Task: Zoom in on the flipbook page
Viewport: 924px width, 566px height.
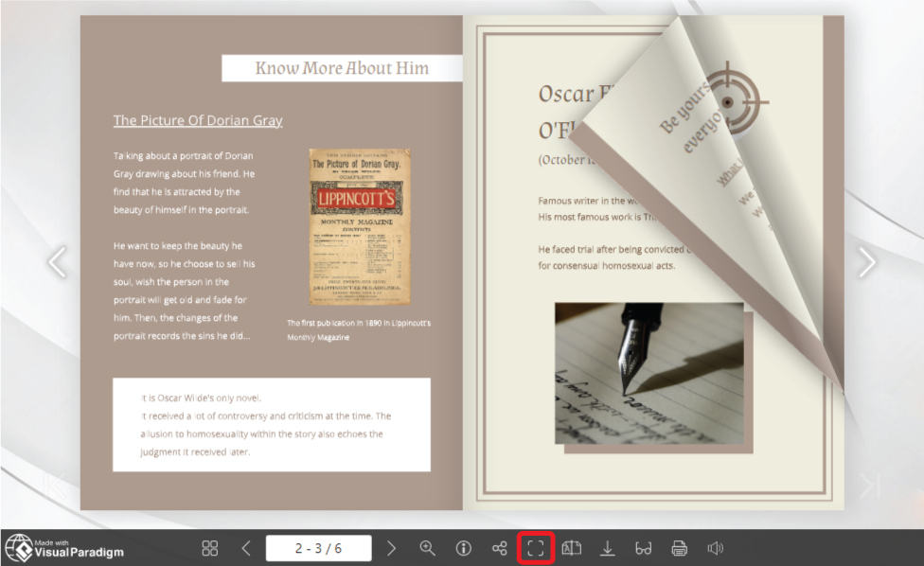Action: [428, 548]
